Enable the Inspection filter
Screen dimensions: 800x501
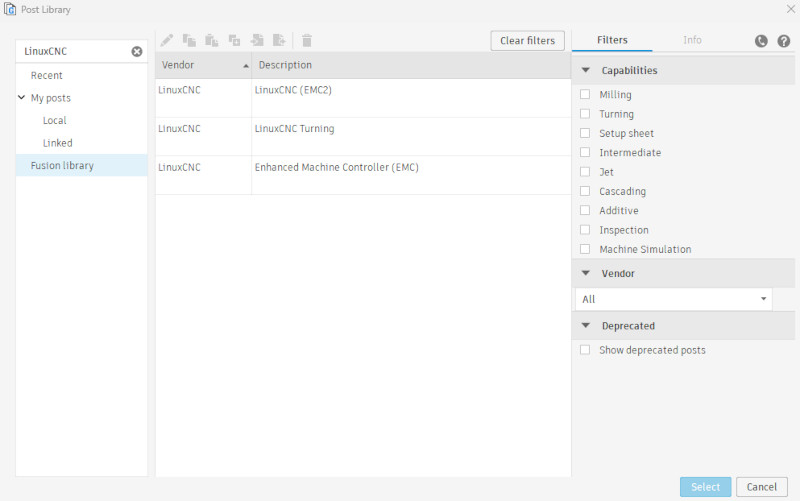pyautogui.click(x=585, y=230)
